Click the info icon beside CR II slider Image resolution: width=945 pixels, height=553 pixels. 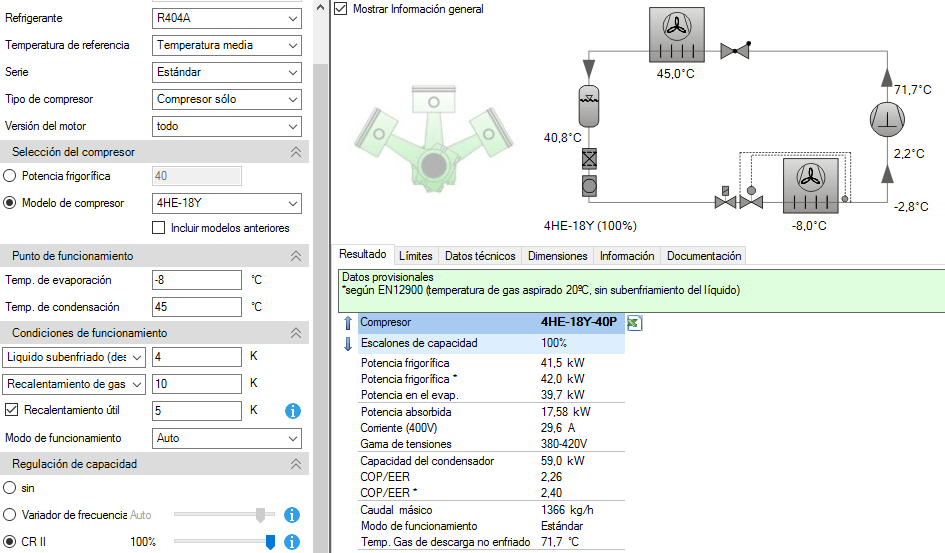pyautogui.click(x=293, y=542)
